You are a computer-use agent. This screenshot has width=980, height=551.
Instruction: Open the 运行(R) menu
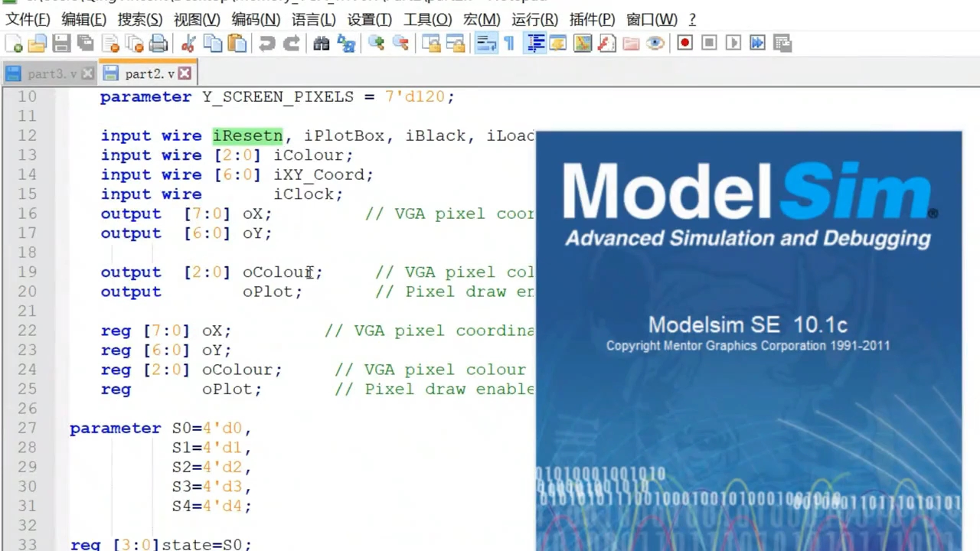[534, 19]
